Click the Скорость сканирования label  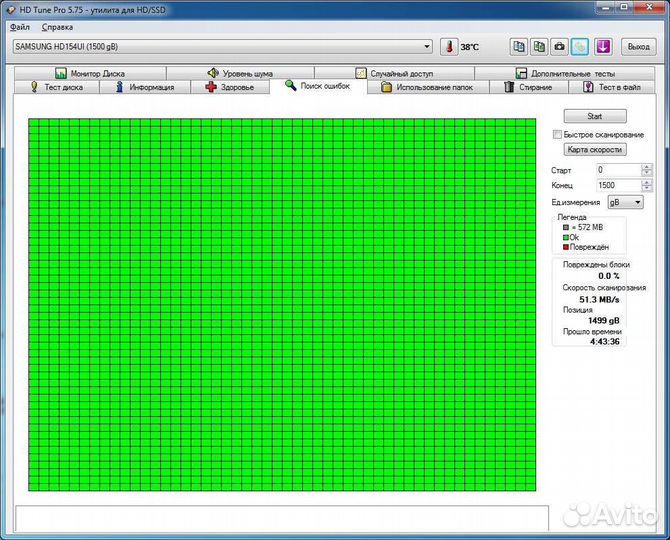[x=604, y=288]
